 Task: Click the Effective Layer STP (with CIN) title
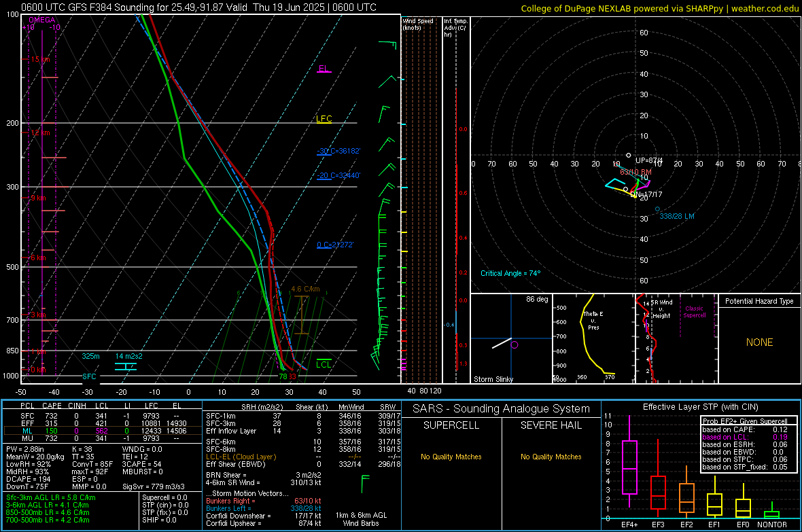coord(701,407)
